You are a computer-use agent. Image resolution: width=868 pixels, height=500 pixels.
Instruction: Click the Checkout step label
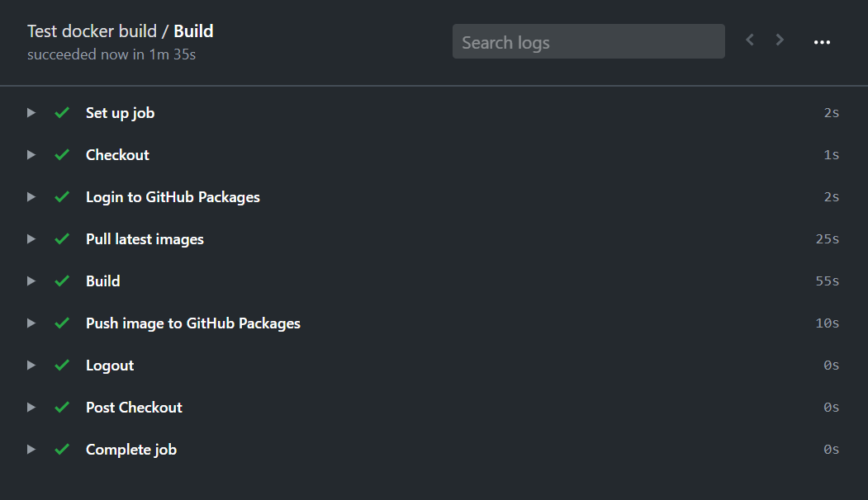pyautogui.click(x=116, y=154)
